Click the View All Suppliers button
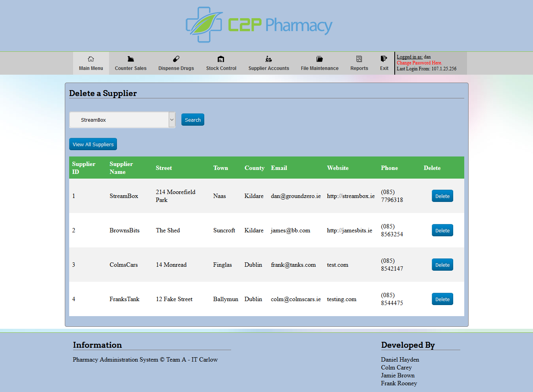The height and width of the screenshot is (392, 533). (93, 144)
